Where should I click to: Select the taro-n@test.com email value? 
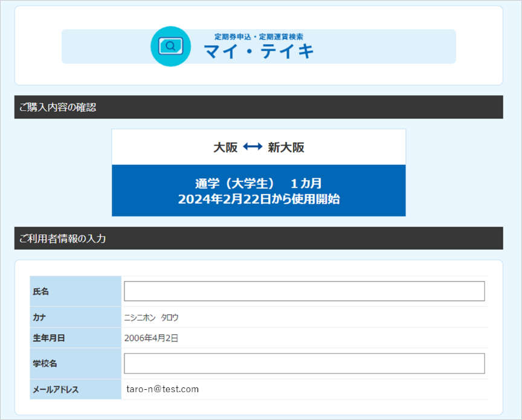pos(163,389)
